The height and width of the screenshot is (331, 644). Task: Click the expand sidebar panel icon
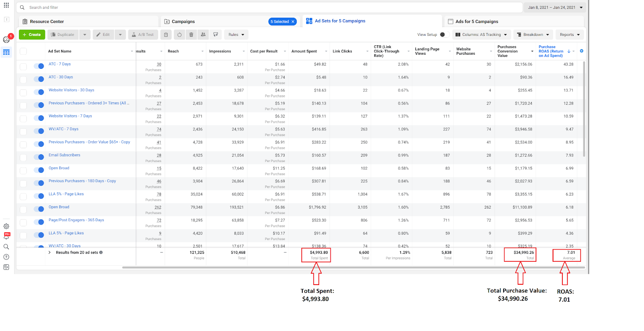[6, 267]
